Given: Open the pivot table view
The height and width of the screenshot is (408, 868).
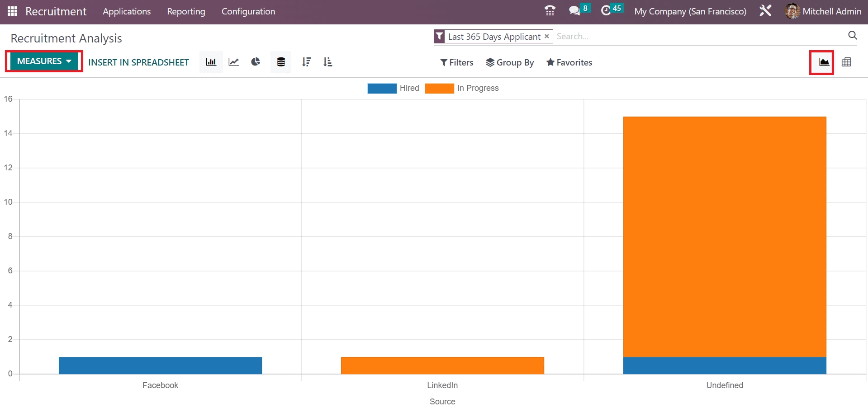Looking at the screenshot, I should pyautogui.click(x=846, y=62).
